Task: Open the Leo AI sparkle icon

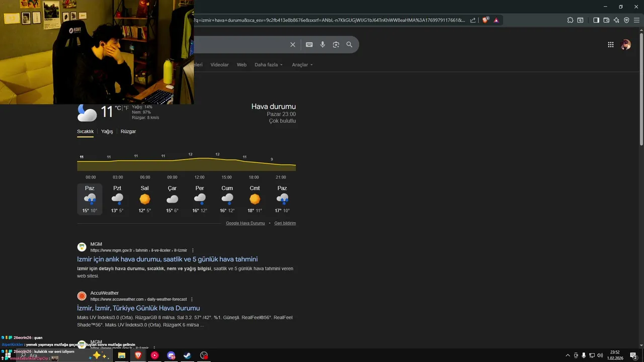Action: point(616,20)
